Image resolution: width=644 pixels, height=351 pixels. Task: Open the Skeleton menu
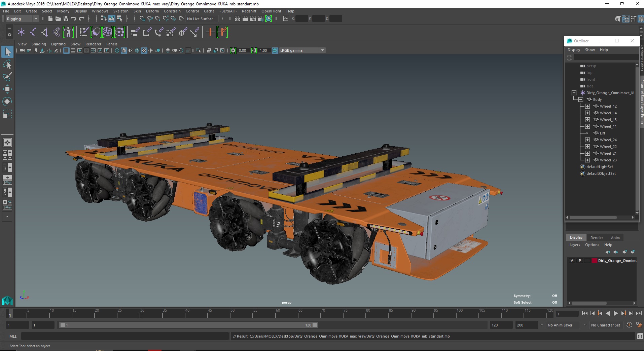[x=121, y=11]
